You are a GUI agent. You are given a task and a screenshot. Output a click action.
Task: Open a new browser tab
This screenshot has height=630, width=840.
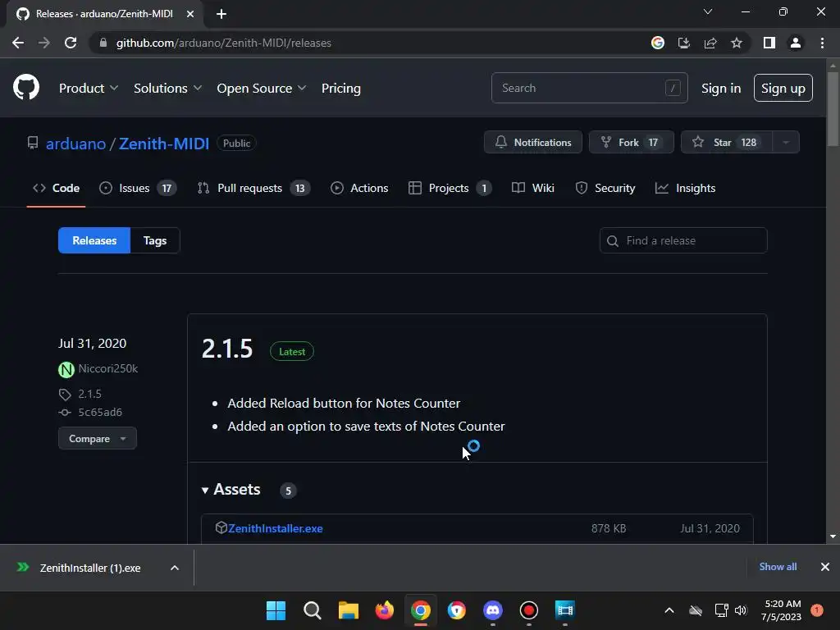coord(221,14)
